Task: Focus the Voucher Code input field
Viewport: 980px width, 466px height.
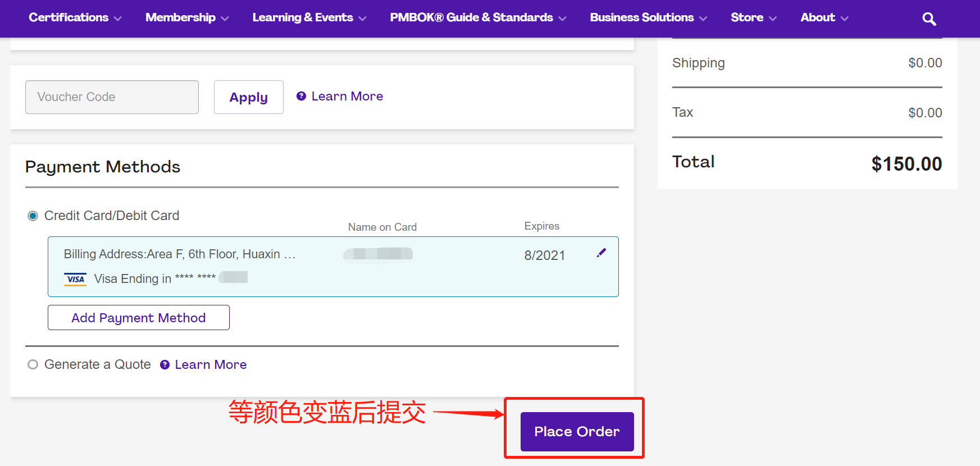Action: (x=112, y=97)
